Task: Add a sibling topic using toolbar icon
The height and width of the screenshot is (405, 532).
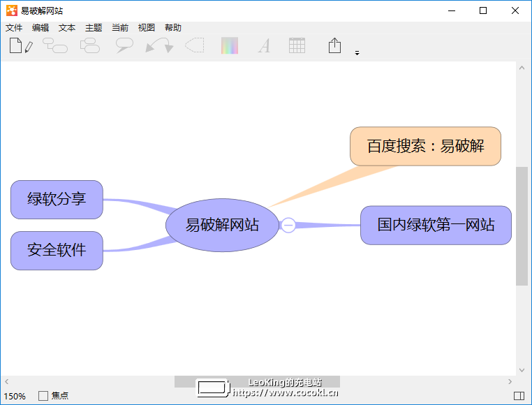Action: (90, 45)
